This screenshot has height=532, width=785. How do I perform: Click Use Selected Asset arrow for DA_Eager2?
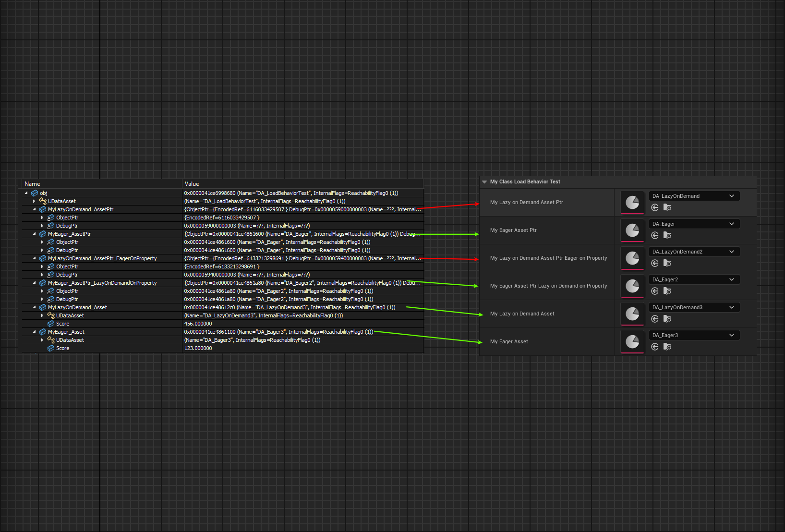(654, 291)
